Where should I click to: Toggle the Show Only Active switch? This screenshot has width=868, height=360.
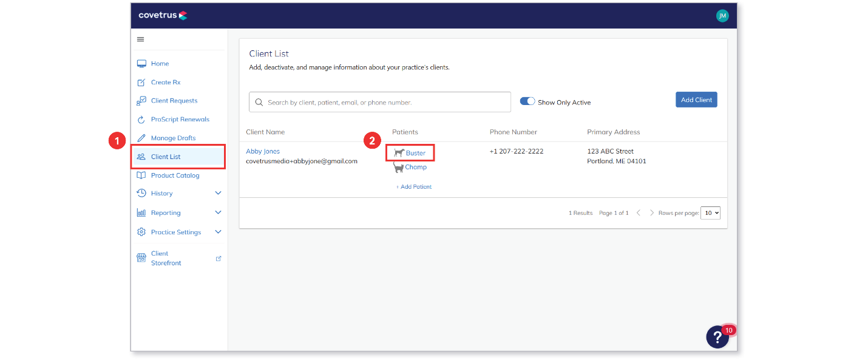[x=527, y=101]
